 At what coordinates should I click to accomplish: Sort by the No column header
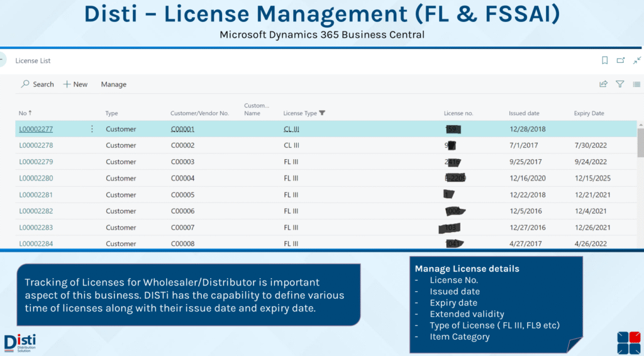point(25,113)
